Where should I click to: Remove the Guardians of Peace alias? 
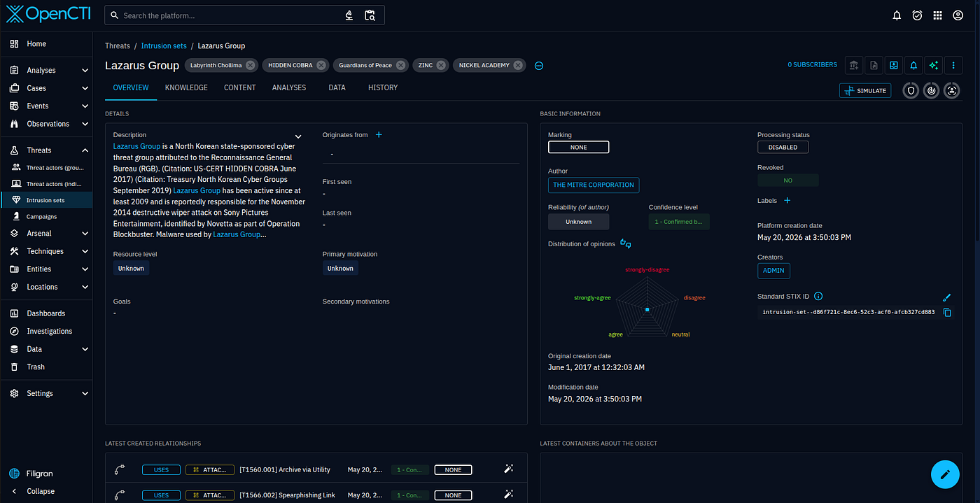coord(400,65)
